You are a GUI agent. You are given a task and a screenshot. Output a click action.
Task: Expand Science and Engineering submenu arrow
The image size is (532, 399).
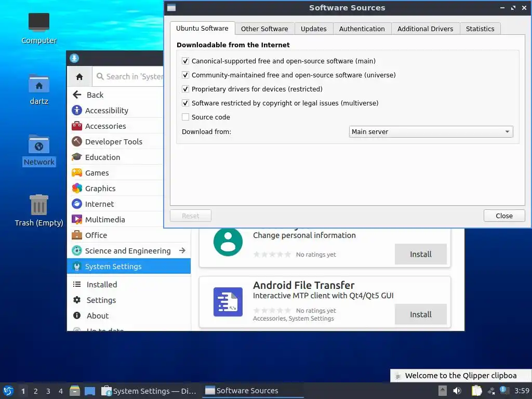click(182, 250)
